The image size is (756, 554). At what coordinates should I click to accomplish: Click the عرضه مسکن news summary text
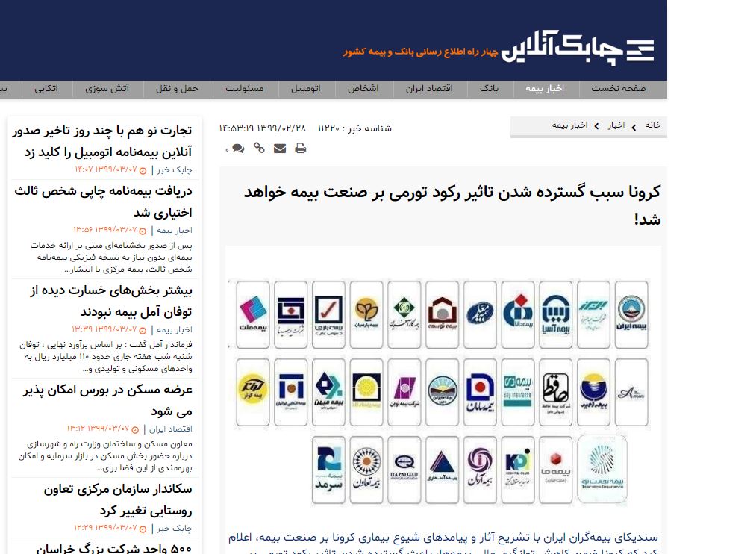coord(105,456)
